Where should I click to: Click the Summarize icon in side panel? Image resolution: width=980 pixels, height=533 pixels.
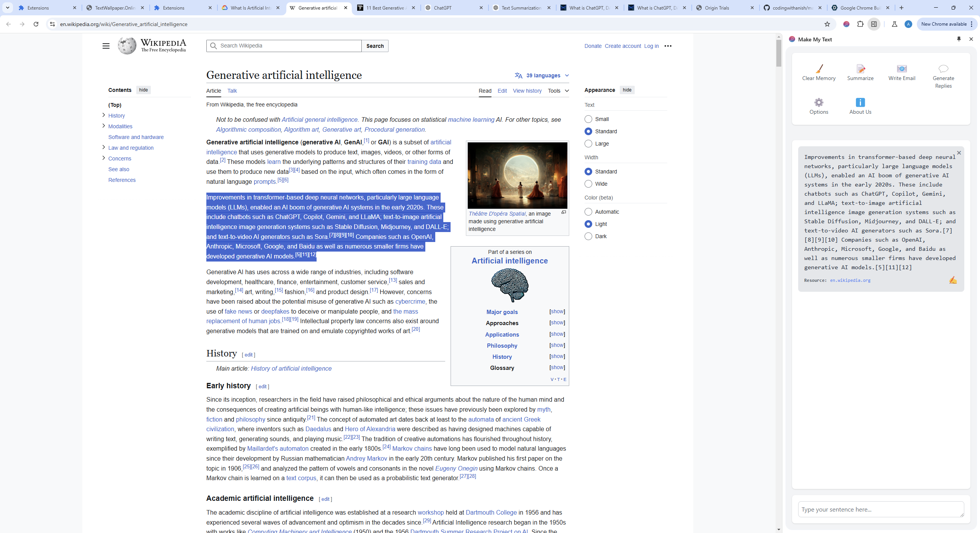pos(860,69)
